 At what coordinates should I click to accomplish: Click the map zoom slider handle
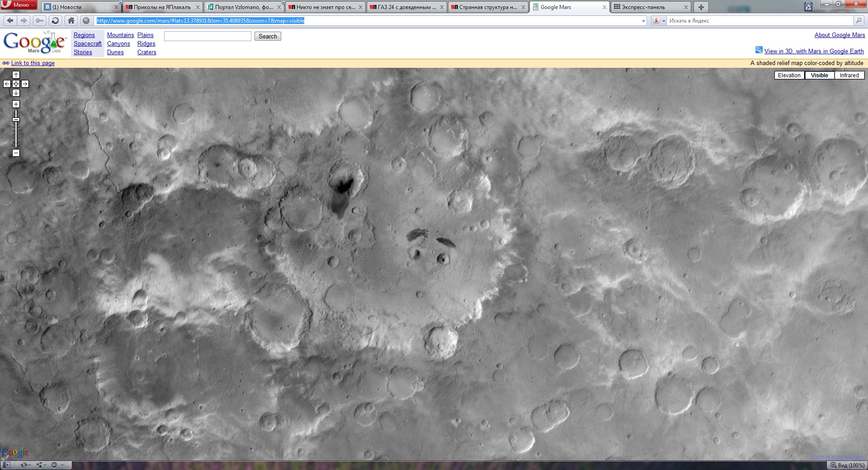pyautogui.click(x=16, y=119)
